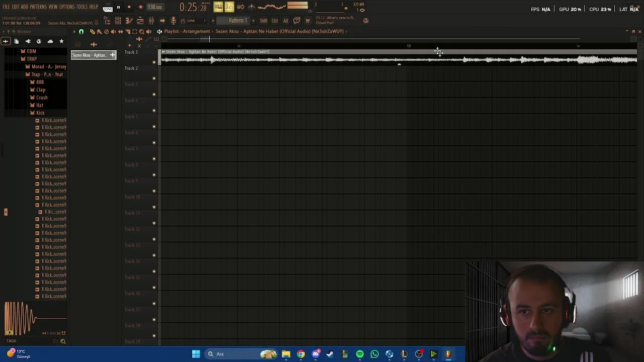The width and height of the screenshot is (644, 362).
Task: Open browser All tab icon
Action: tap(6, 41)
